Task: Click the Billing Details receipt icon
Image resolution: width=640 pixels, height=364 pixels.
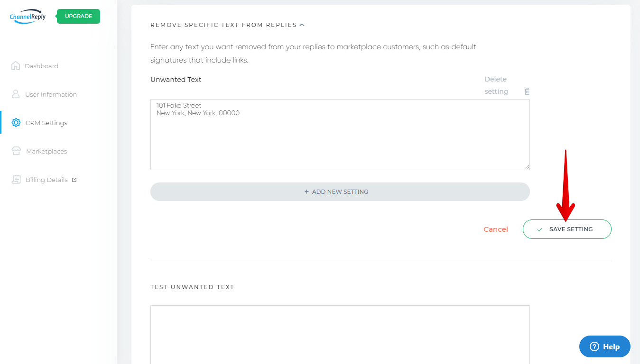Action: pyautogui.click(x=16, y=180)
